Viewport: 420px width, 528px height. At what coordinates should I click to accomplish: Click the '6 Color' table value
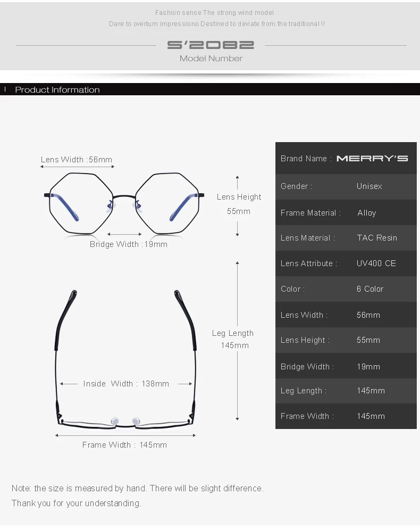coord(370,289)
